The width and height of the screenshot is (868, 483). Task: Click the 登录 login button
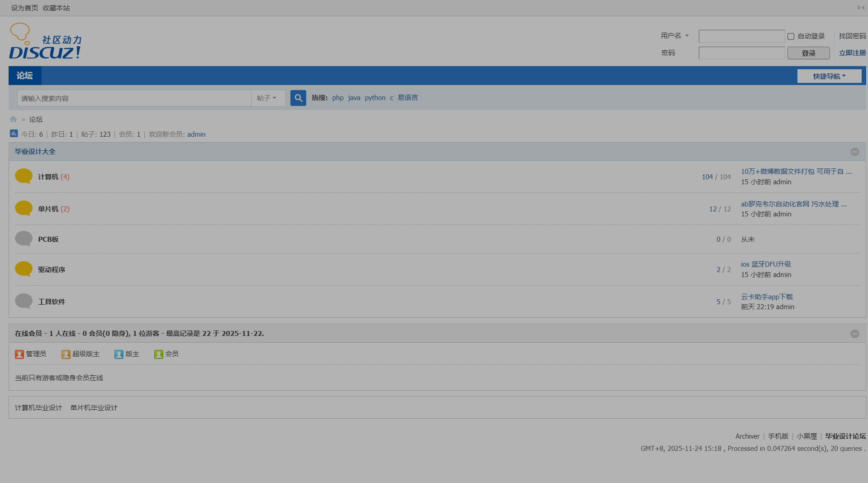coord(808,53)
